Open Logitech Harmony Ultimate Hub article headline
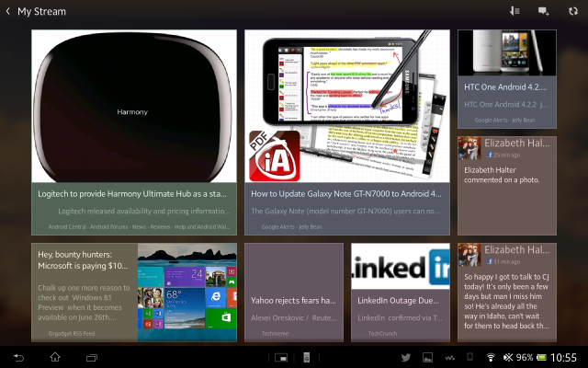The image size is (588, 368). pos(132,194)
